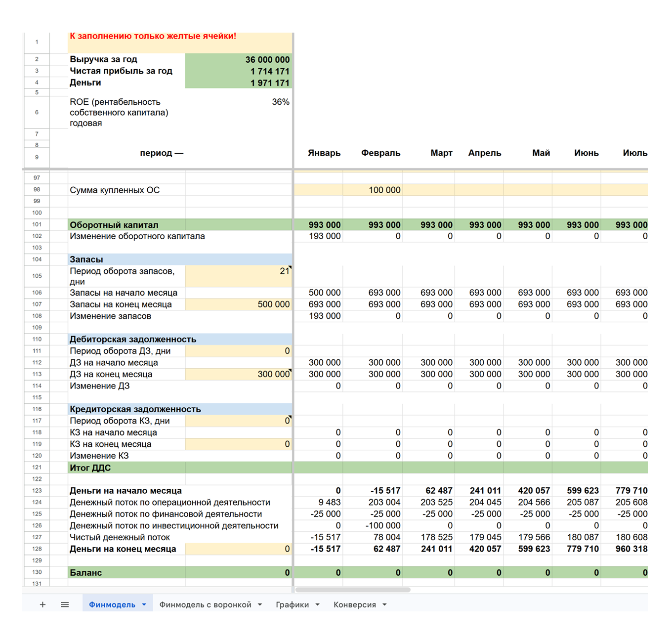
Task: Switch to the Финмодель с воронкой sheet
Action: point(205,604)
